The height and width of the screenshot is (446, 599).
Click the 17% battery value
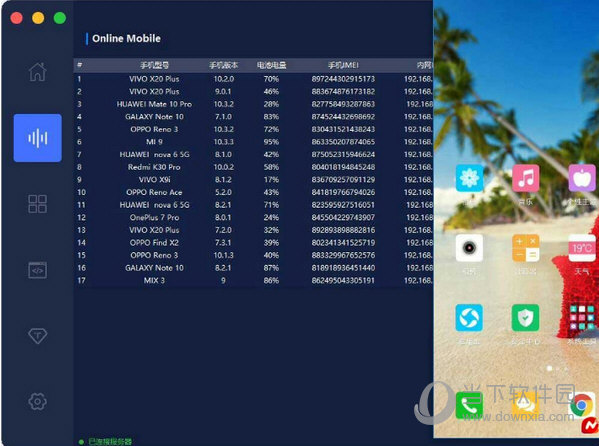click(271, 180)
